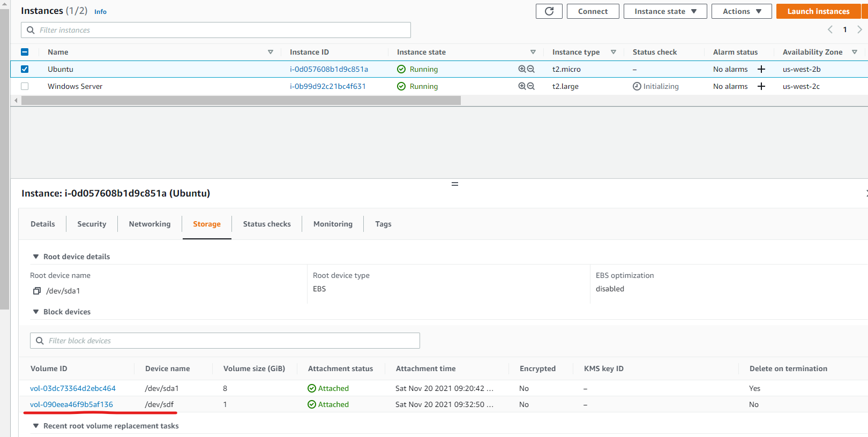Add alarm plus icon for Windows Server

point(761,86)
